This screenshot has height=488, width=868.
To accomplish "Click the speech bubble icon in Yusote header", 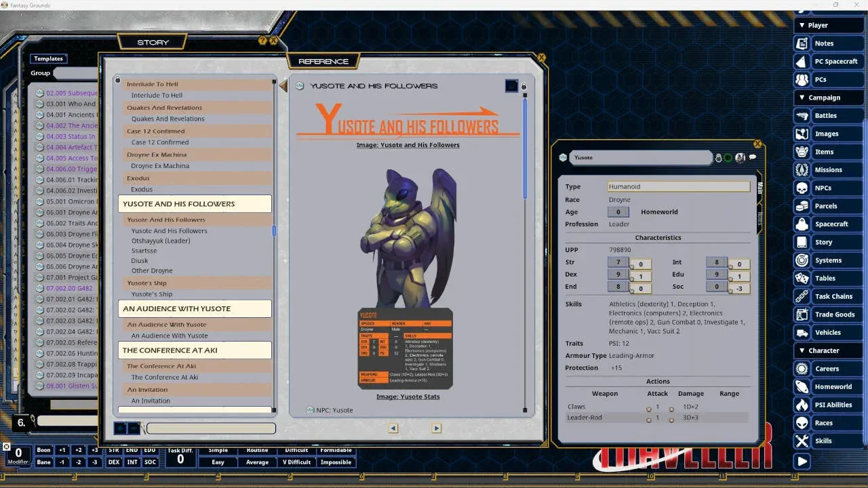I will click(752, 157).
